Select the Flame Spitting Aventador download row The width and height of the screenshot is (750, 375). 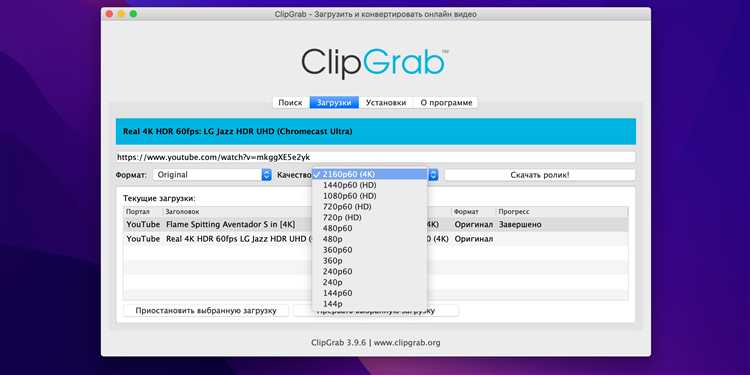375,224
